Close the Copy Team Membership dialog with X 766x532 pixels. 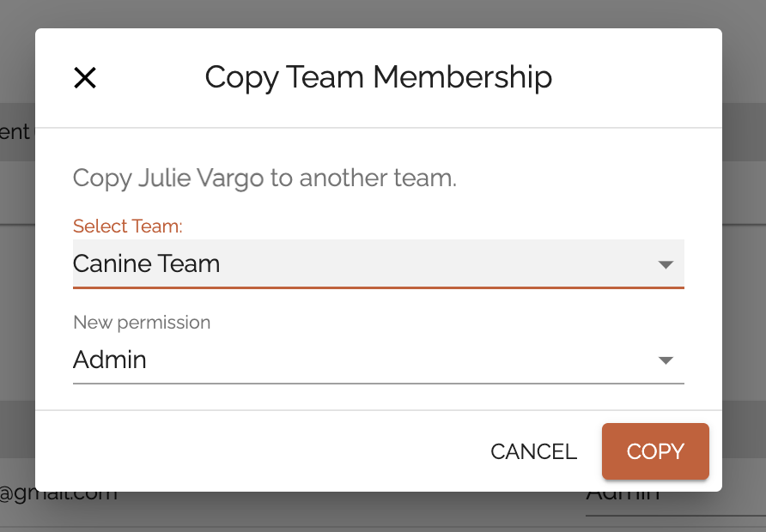pos(85,78)
